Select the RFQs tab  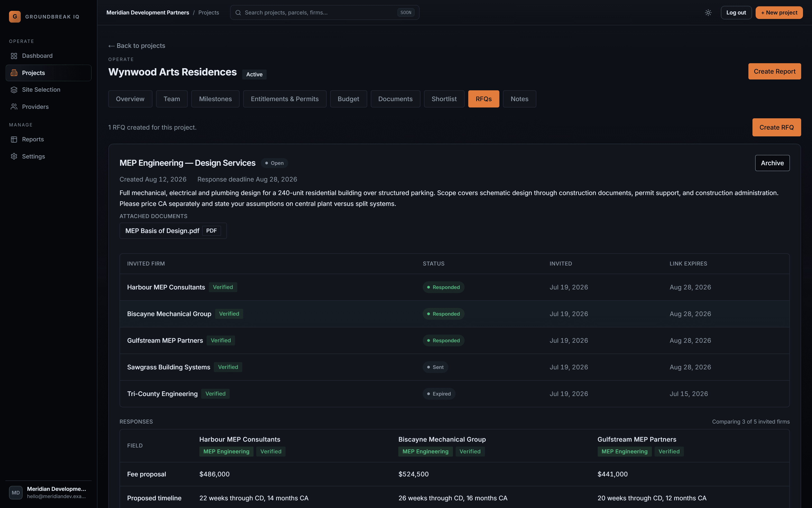pyautogui.click(x=484, y=99)
